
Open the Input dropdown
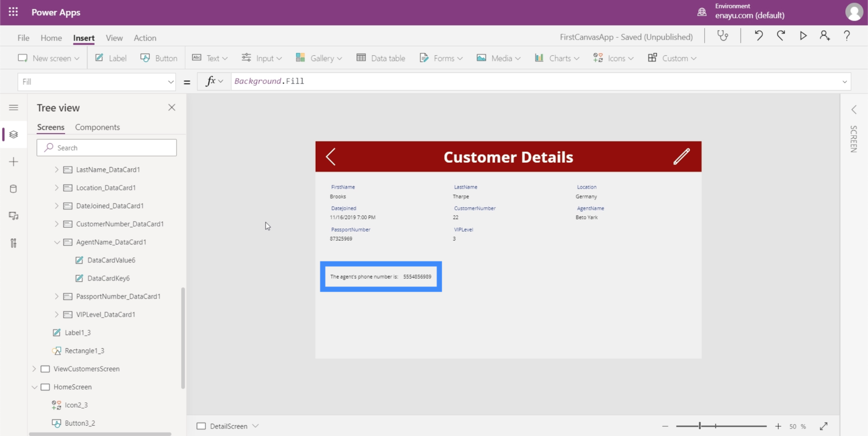tap(262, 58)
